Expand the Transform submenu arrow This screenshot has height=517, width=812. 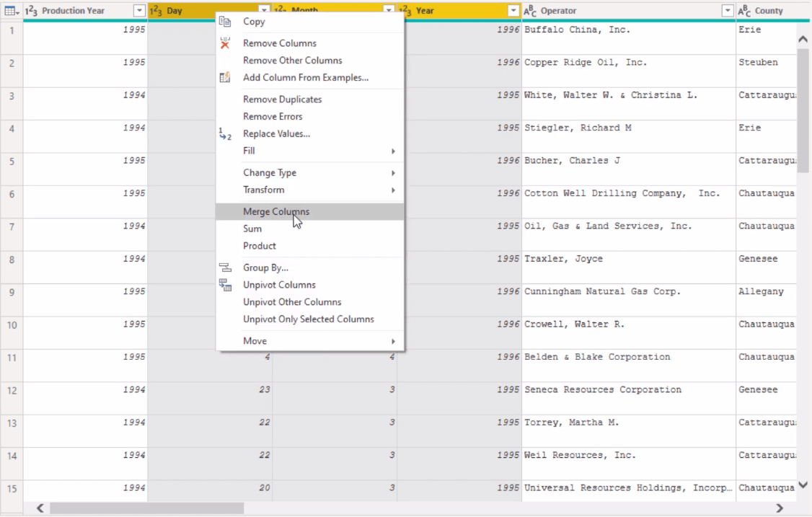click(x=394, y=190)
